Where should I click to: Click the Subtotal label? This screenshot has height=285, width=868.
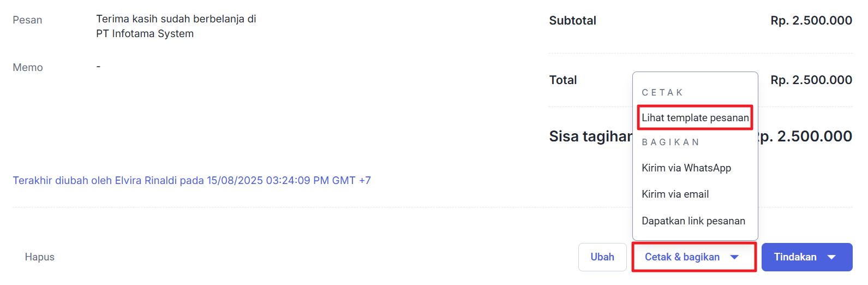(x=572, y=21)
